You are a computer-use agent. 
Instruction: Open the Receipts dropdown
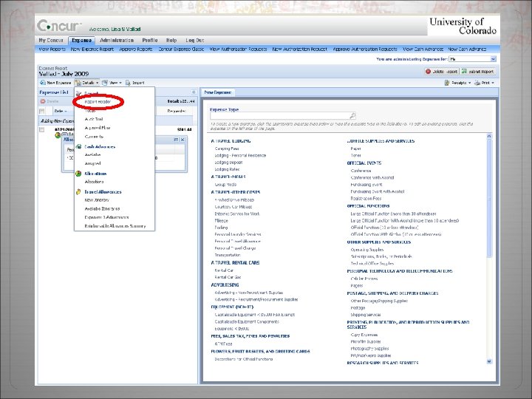[457, 83]
